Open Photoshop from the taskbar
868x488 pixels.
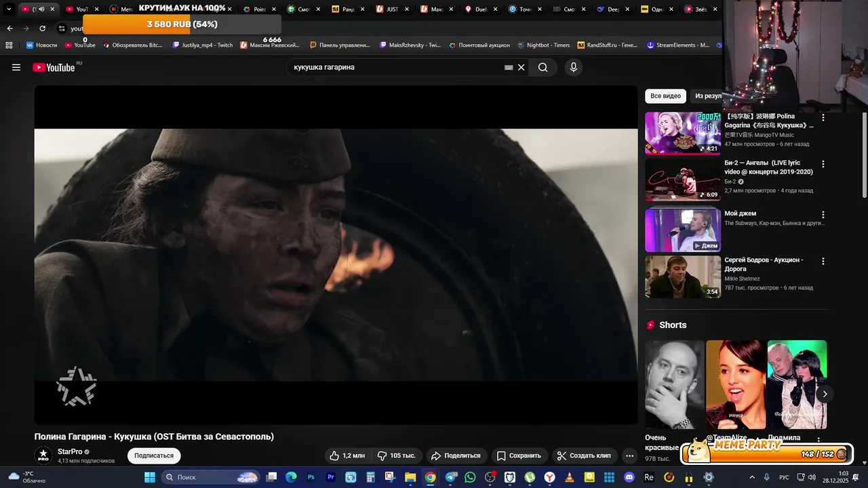311,477
